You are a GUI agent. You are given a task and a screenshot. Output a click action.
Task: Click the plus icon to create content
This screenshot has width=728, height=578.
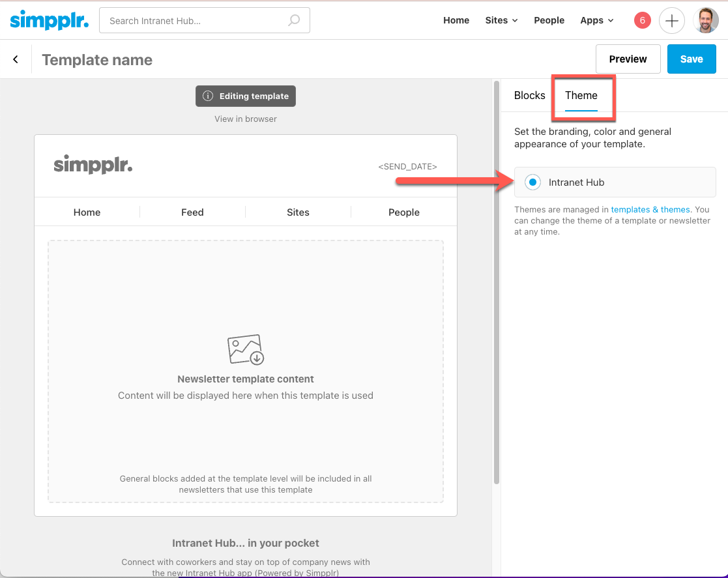coord(672,20)
